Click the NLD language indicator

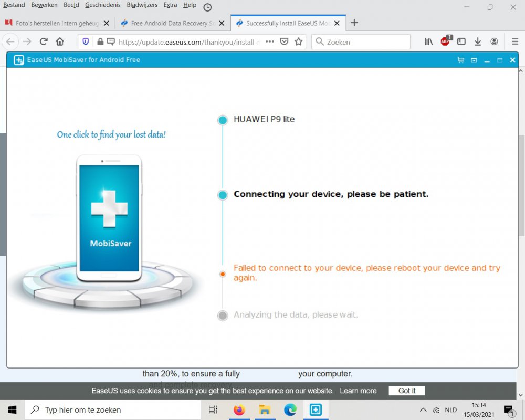coord(450,410)
